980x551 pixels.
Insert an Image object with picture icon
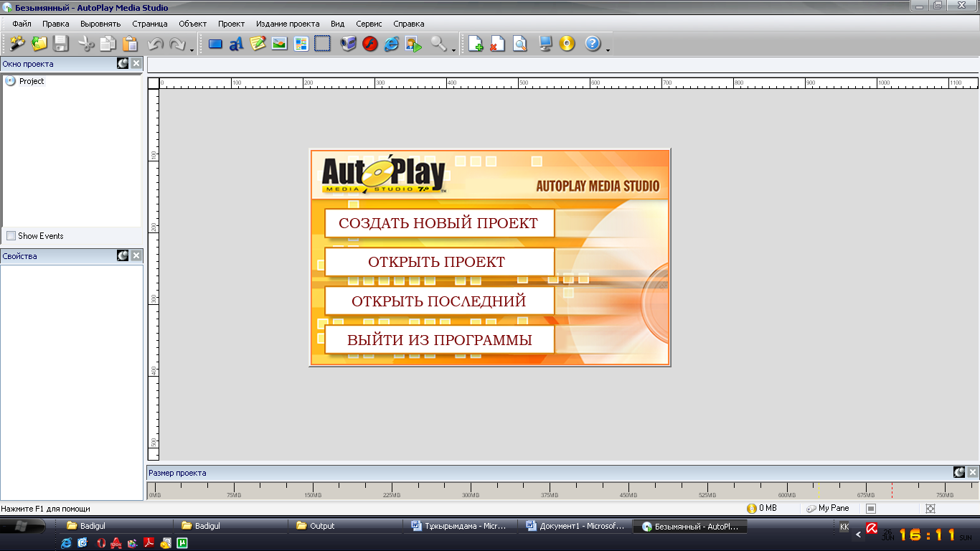(280, 44)
